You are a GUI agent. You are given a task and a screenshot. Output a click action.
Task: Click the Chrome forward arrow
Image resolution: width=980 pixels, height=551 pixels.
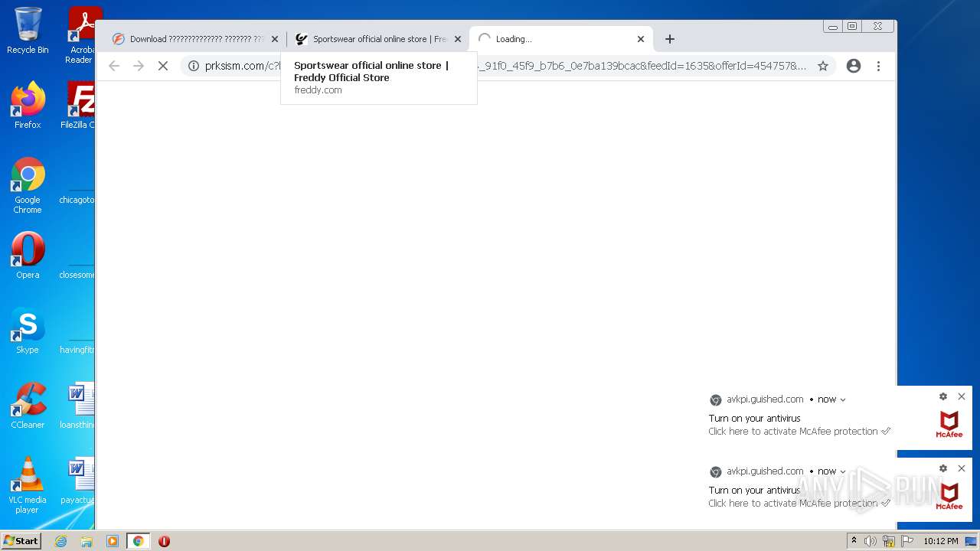[139, 66]
